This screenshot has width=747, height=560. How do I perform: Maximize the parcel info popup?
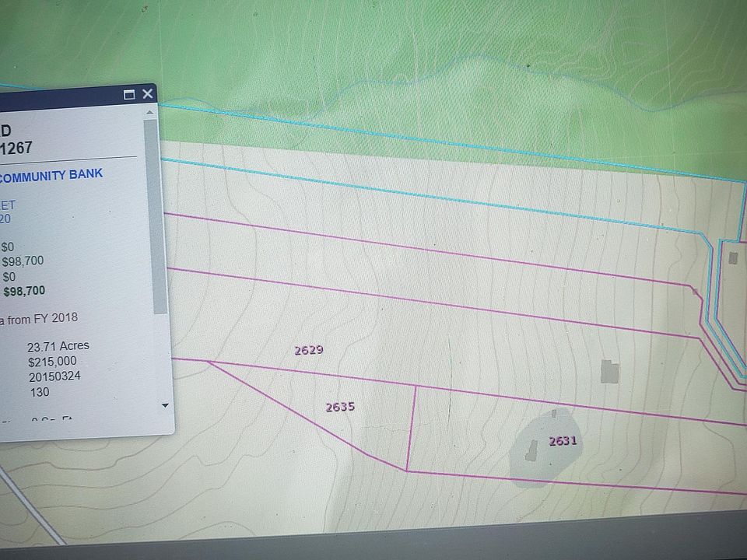[x=129, y=95]
